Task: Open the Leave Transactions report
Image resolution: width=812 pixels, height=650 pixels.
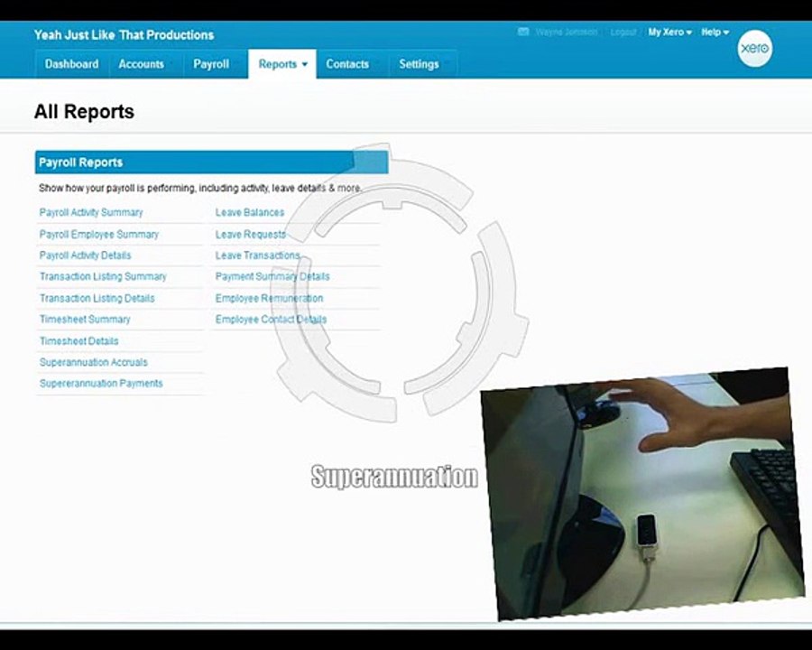Action: 258,255
